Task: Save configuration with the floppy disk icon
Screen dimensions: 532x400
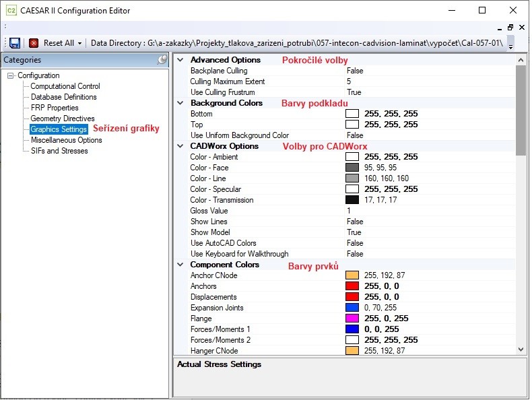Action: pos(15,43)
